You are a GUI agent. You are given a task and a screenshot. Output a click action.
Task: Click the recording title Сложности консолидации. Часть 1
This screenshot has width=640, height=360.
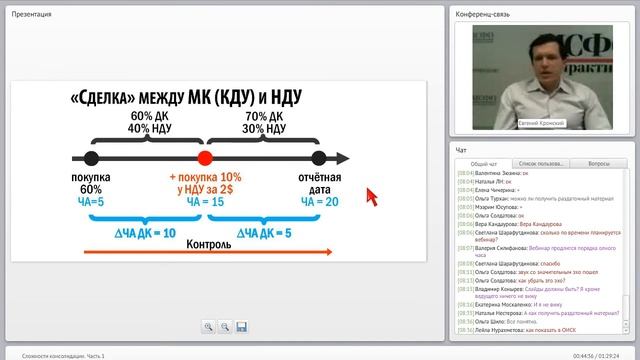click(63, 356)
